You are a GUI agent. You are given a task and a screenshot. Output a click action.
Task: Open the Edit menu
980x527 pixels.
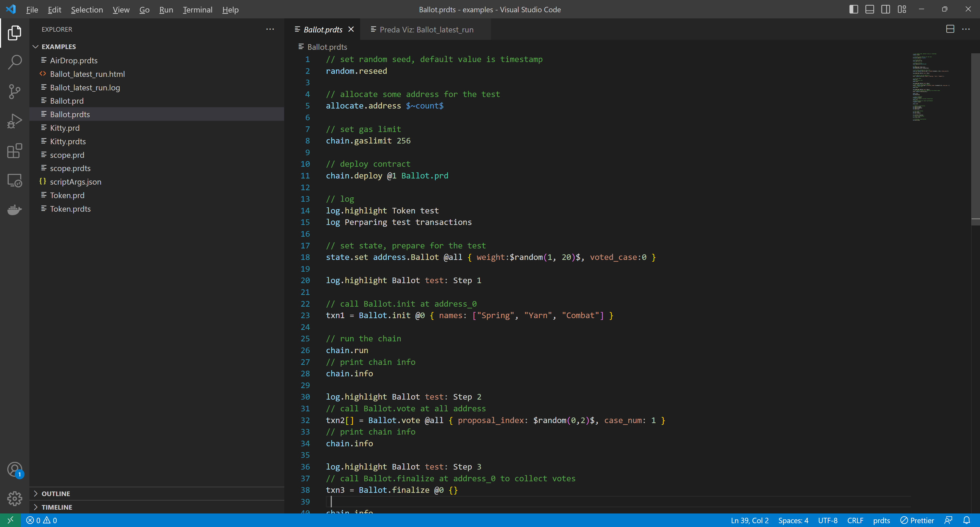pyautogui.click(x=54, y=9)
